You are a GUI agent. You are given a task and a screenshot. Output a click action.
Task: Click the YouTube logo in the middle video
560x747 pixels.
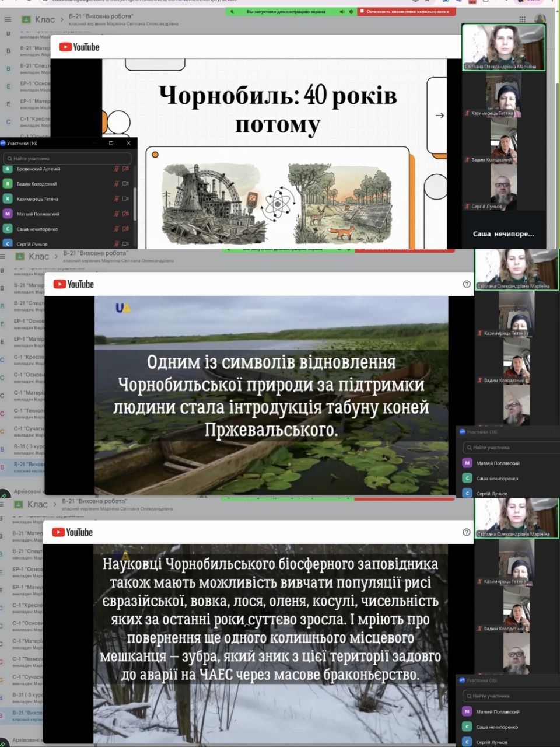click(73, 284)
